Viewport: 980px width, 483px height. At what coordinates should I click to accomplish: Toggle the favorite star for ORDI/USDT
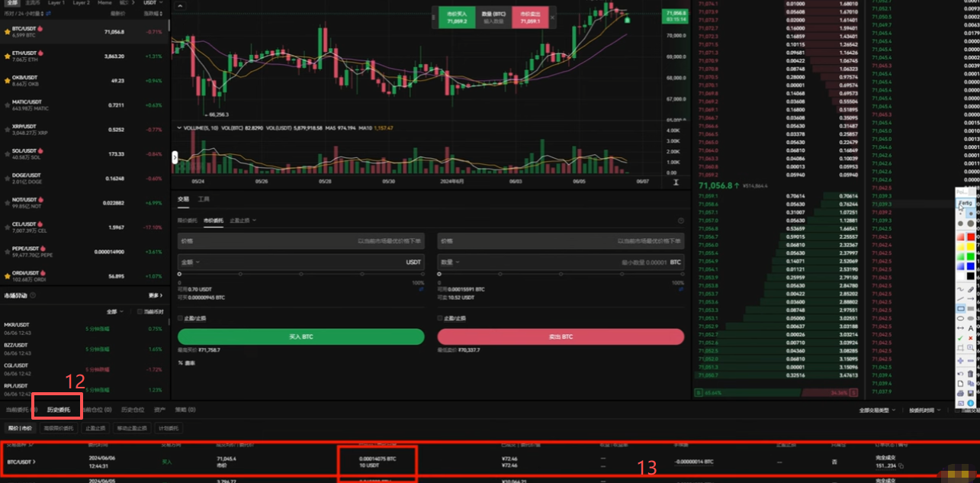tap(8, 276)
